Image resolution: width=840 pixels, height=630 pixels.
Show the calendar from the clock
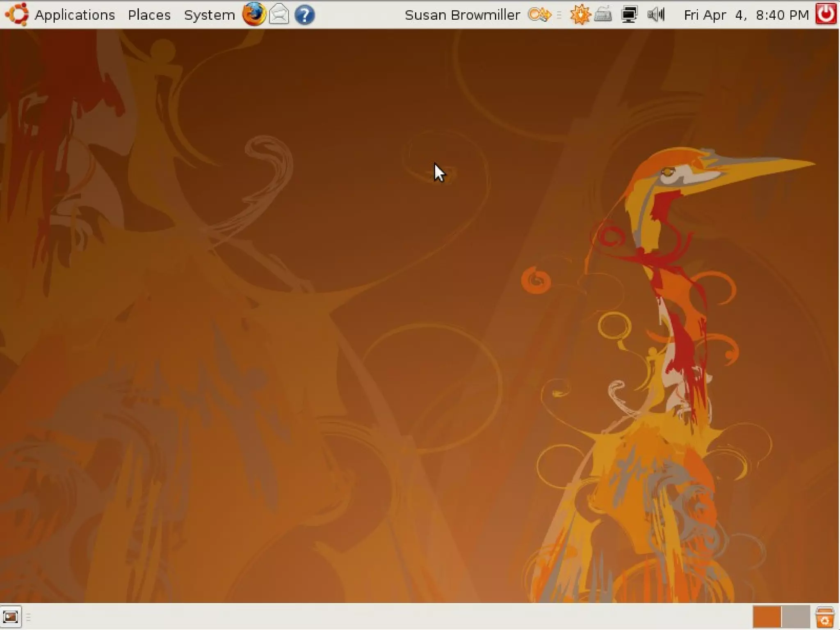tap(746, 15)
